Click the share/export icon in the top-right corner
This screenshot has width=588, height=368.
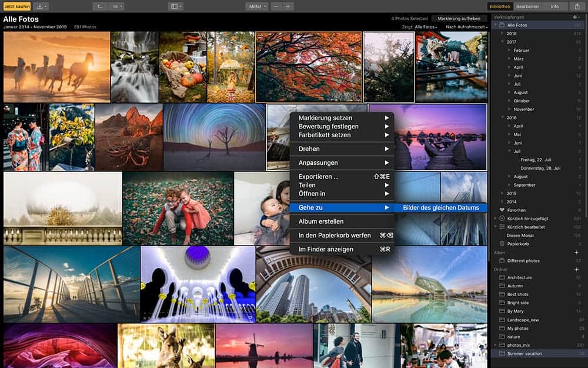(577, 6)
